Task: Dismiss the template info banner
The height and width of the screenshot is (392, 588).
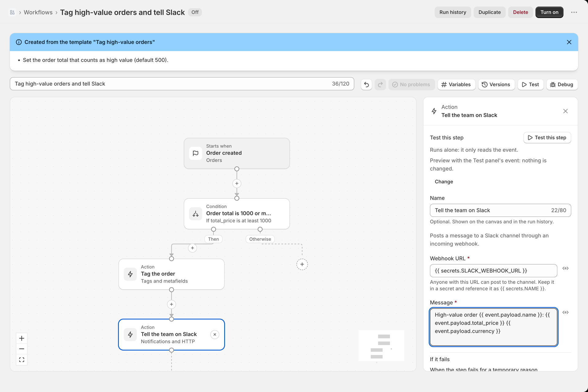Action: click(x=569, y=42)
